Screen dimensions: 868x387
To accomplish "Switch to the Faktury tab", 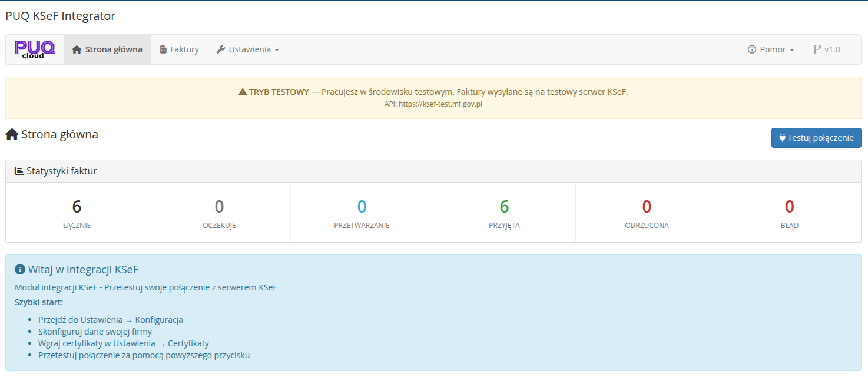I will 180,49.
